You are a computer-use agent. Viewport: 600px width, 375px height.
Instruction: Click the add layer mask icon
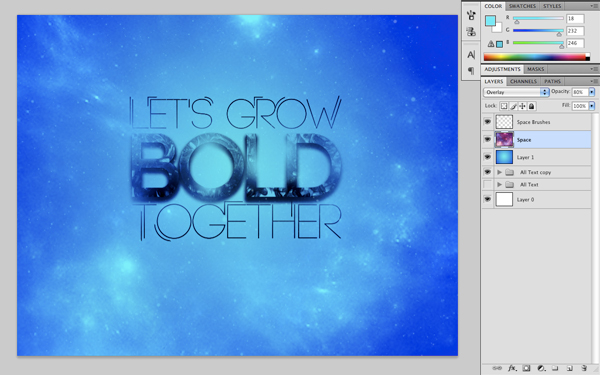coord(527,368)
